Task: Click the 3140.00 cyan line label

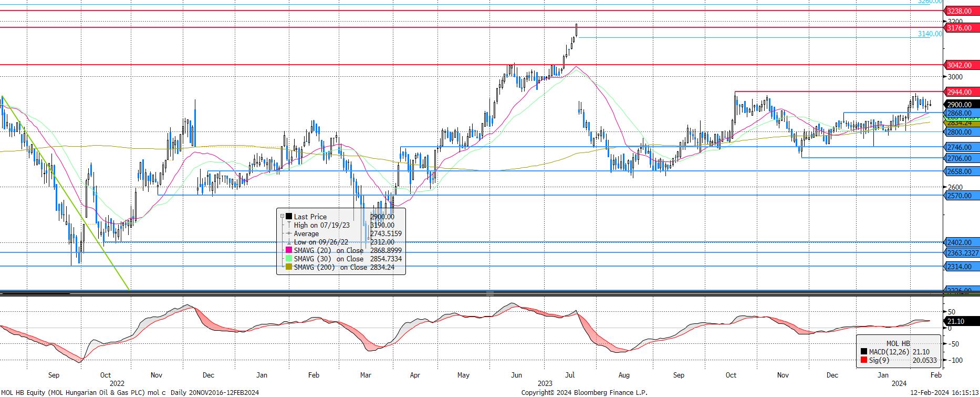Action: [x=929, y=34]
